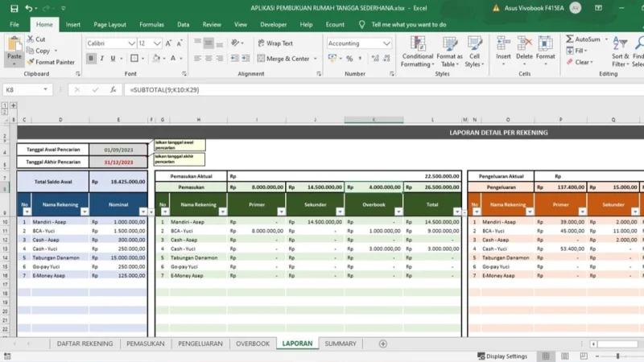Viewport: 644px width, 362px height.
Task: Select the Percent Style icon
Action: point(349,59)
